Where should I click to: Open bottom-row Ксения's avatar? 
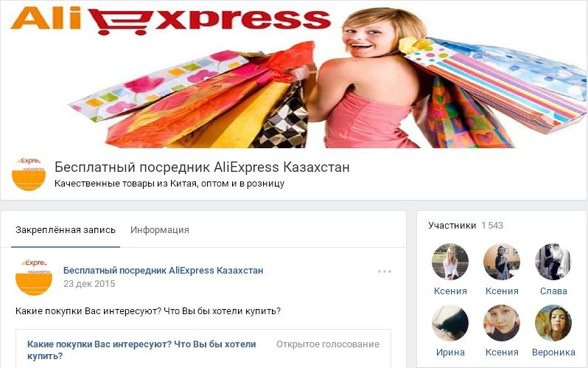click(x=502, y=323)
